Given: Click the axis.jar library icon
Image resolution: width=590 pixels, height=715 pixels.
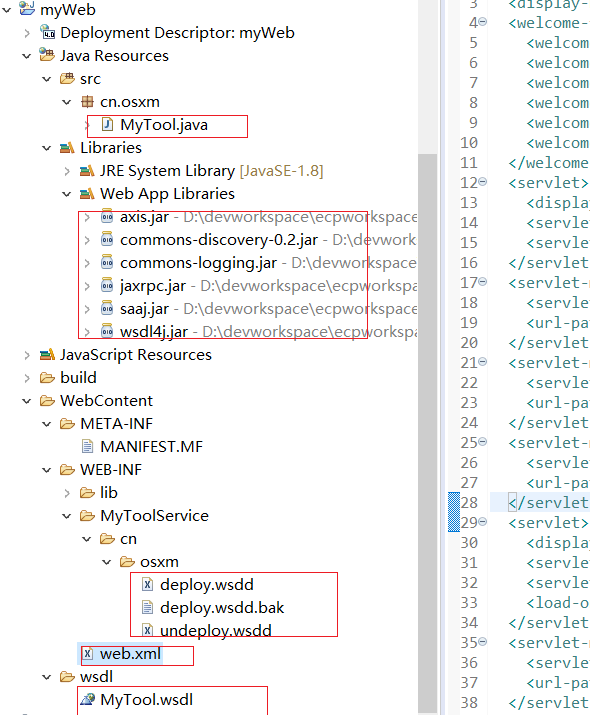Looking at the screenshot, I should coord(107,217).
